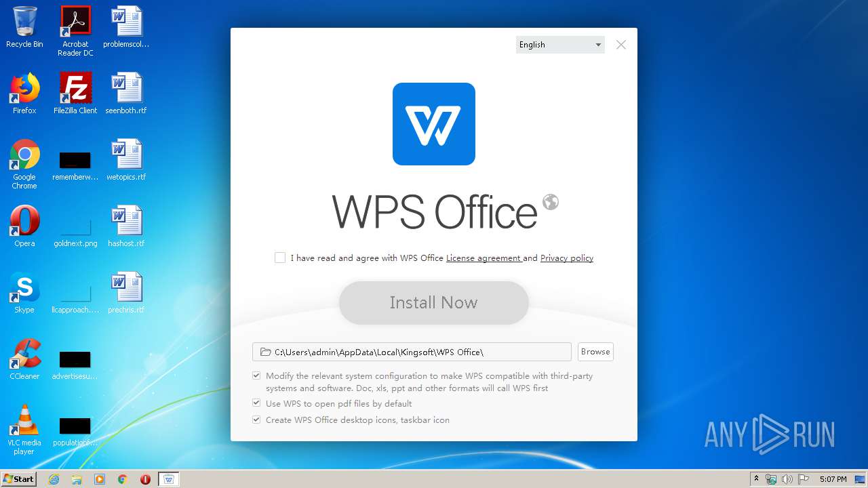Click the volume speaker tray icon
This screenshot has width=868, height=488.
click(x=787, y=479)
